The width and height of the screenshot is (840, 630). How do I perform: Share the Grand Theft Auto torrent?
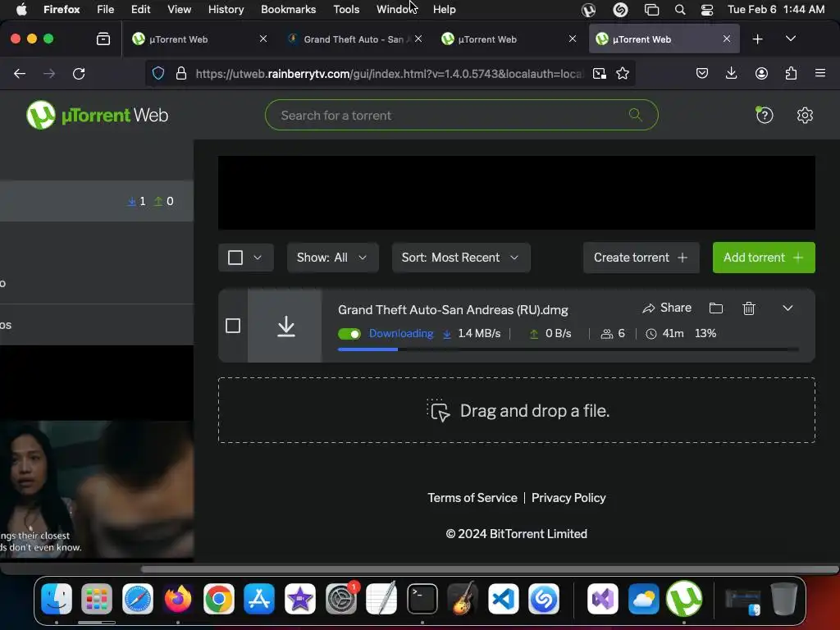click(x=666, y=308)
